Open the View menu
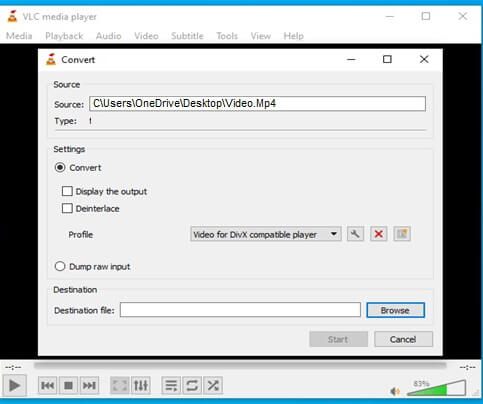The height and width of the screenshot is (404, 483). click(261, 36)
